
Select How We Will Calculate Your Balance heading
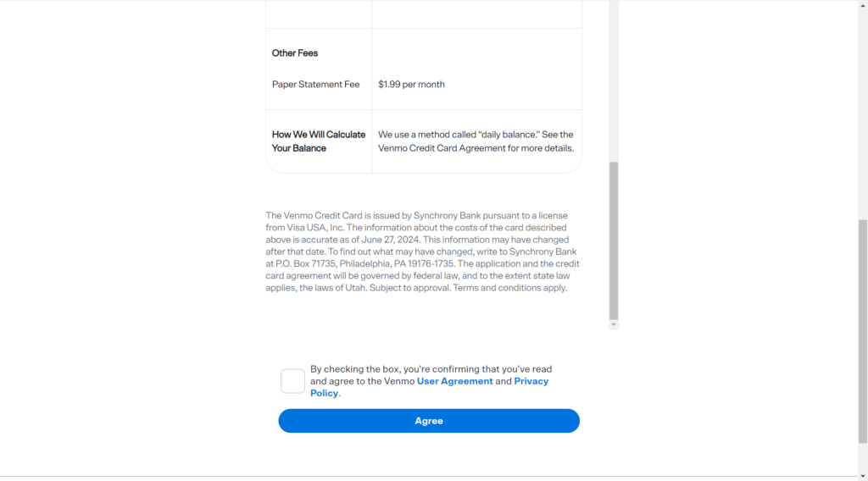click(319, 141)
